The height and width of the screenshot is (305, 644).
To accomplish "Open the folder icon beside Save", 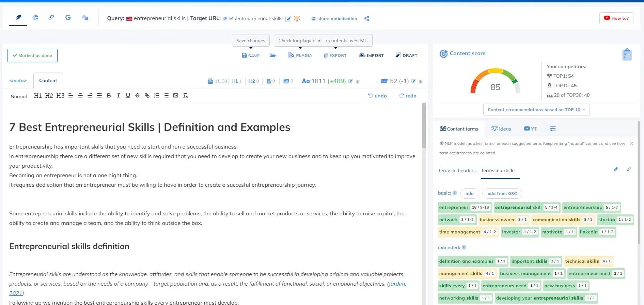I will tap(272, 55).
